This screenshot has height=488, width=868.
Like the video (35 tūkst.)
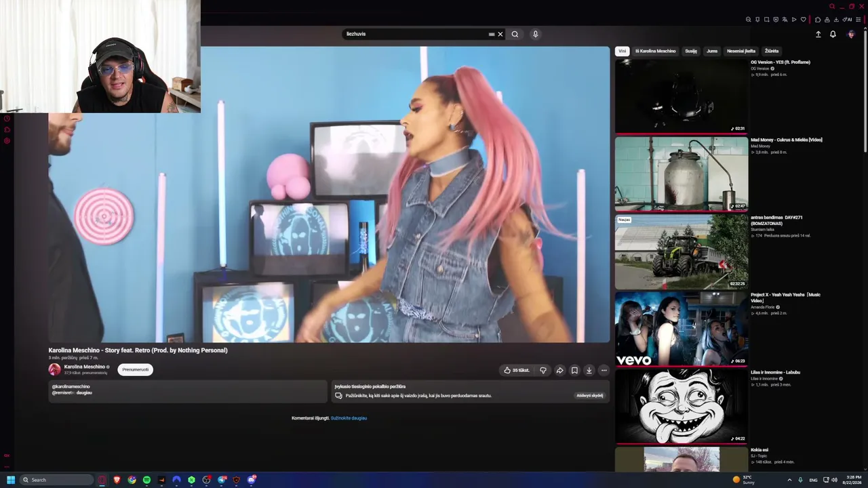tap(516, 370)
